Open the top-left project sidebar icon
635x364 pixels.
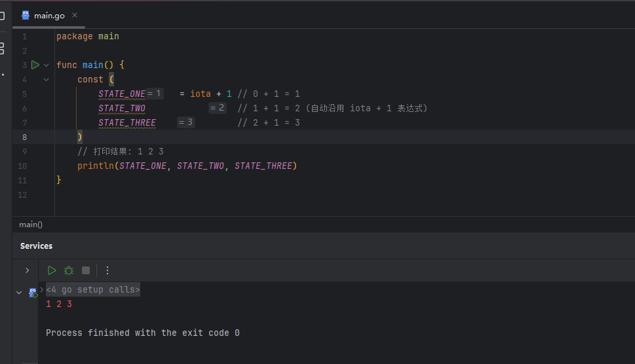(x=2, y=16)
